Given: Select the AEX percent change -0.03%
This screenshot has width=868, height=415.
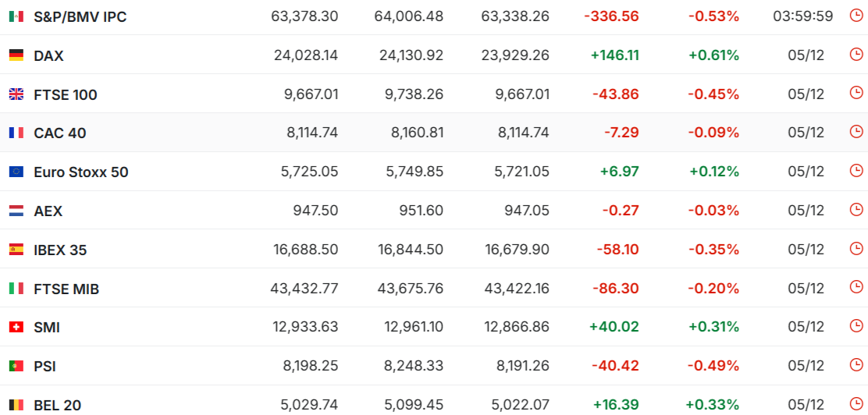Looking at the screenshot, I should coord(713,211).
